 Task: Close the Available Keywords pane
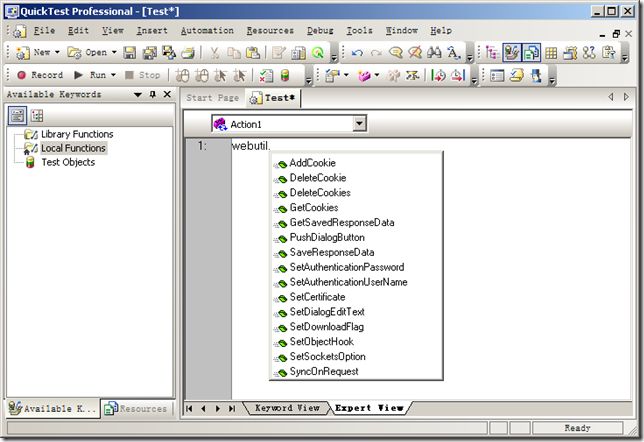pos(167,94)
